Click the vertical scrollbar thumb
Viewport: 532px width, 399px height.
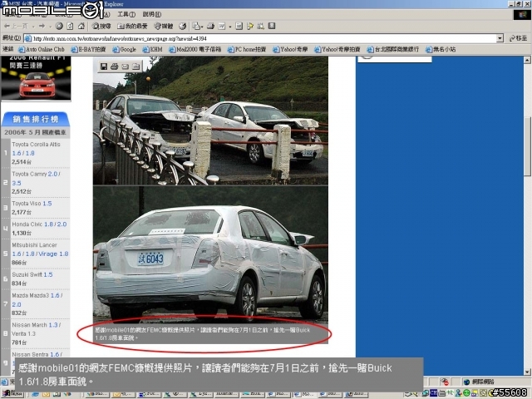pos(527,146)
